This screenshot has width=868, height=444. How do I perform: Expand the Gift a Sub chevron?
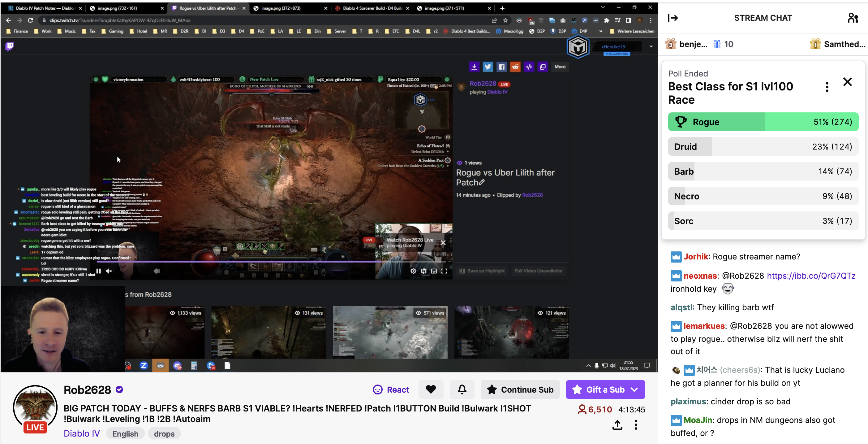pyautogui.click(x=634, y=389)
